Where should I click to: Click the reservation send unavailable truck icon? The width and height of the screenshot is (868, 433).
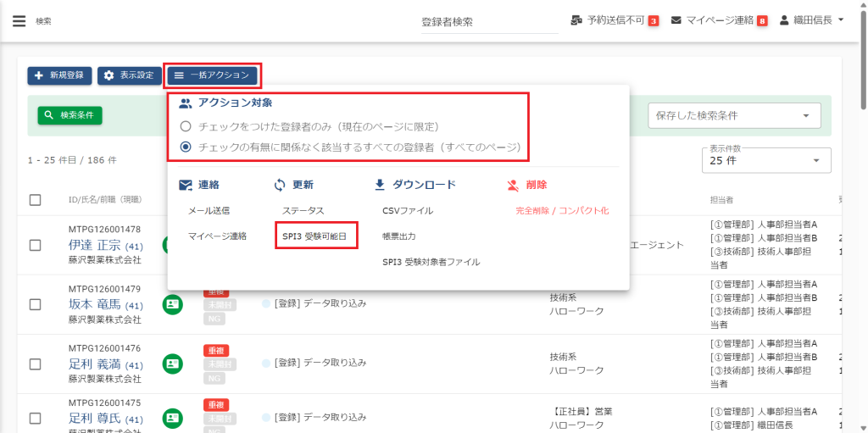576,20
